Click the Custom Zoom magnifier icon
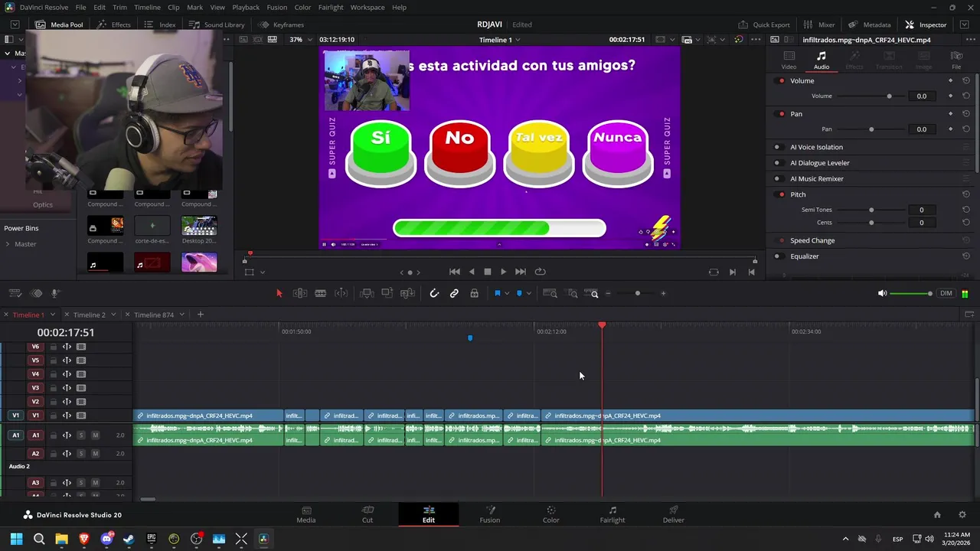This screenshot has width=980, height=551. click(x=592, y=293)
